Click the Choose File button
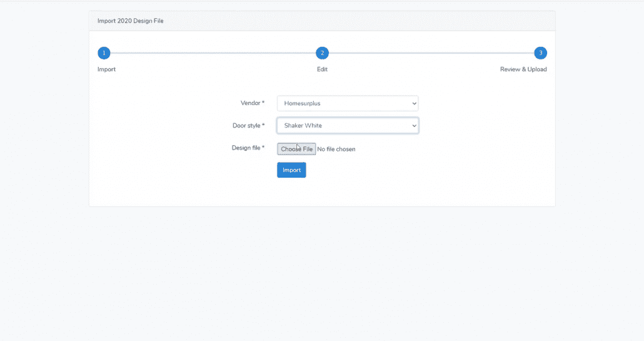Screen dimensions: 644x341 click(296, 149)
